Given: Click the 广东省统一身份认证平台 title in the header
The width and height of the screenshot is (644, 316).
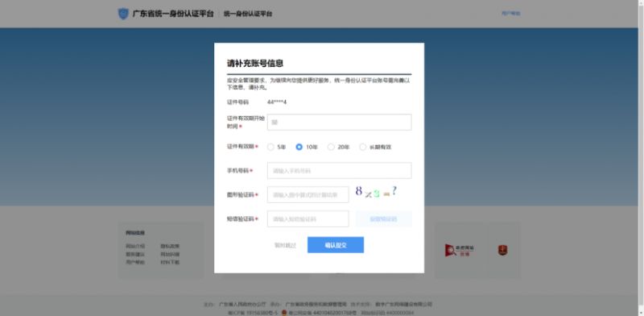Looking at the screenshot, I should pos(173,14).
